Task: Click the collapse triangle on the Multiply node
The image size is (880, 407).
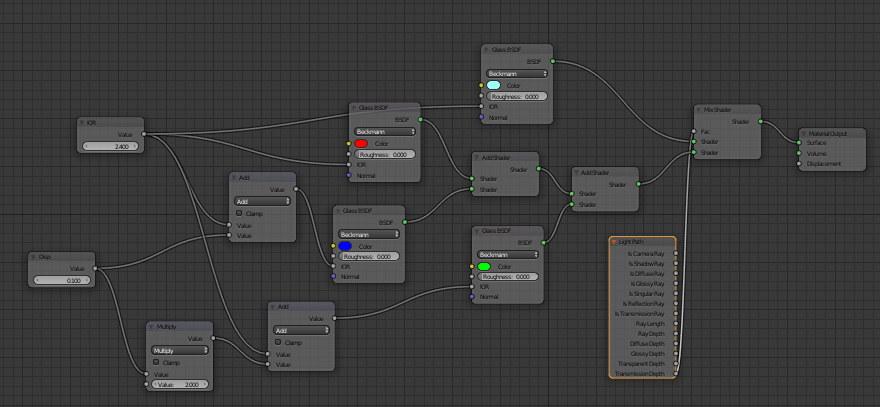Action: point(151,327)
